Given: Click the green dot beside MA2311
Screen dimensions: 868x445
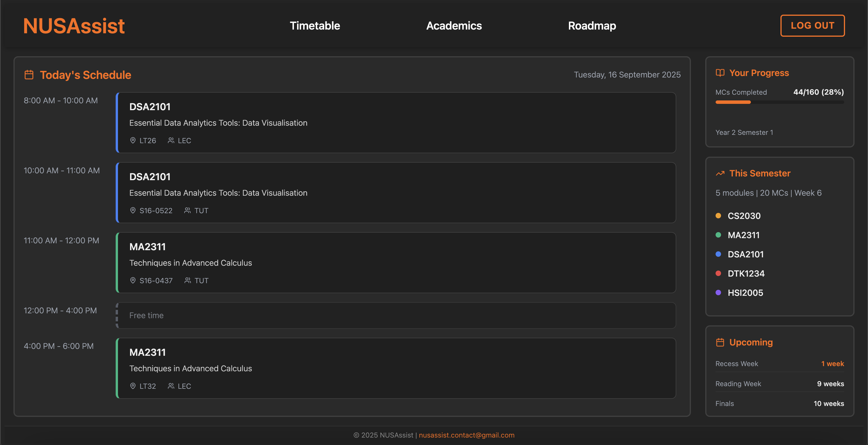Looking at the screenshot, I should [718, 235].
